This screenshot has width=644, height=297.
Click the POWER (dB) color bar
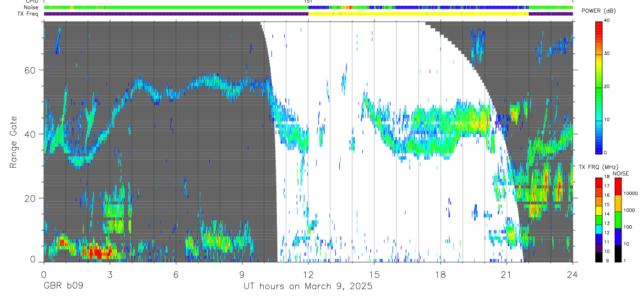click(x=599, y=87)
